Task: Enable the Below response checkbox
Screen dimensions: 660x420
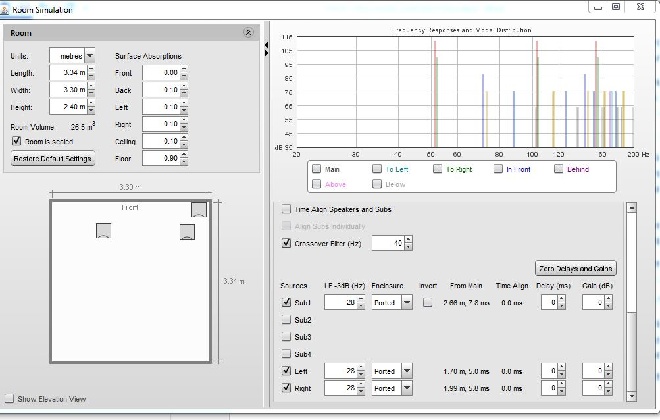Action: 377,184
